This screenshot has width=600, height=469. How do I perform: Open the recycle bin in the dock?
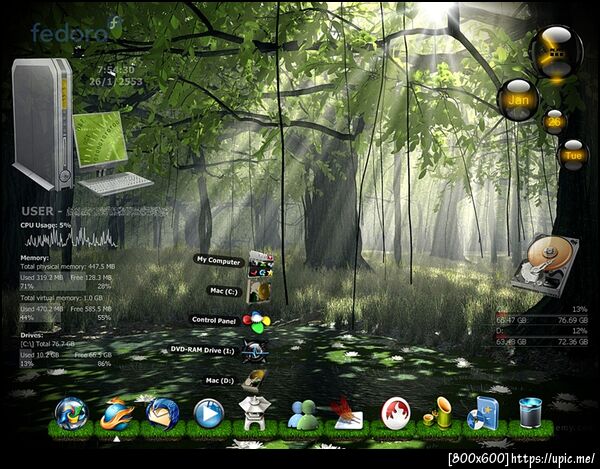coord(531,413)
